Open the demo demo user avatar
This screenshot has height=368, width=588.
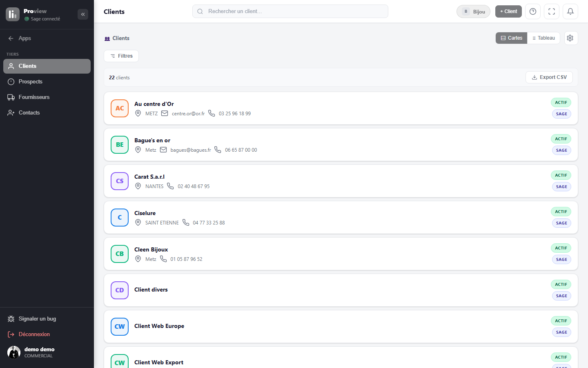pyautogui.click(x=14, y=352)
